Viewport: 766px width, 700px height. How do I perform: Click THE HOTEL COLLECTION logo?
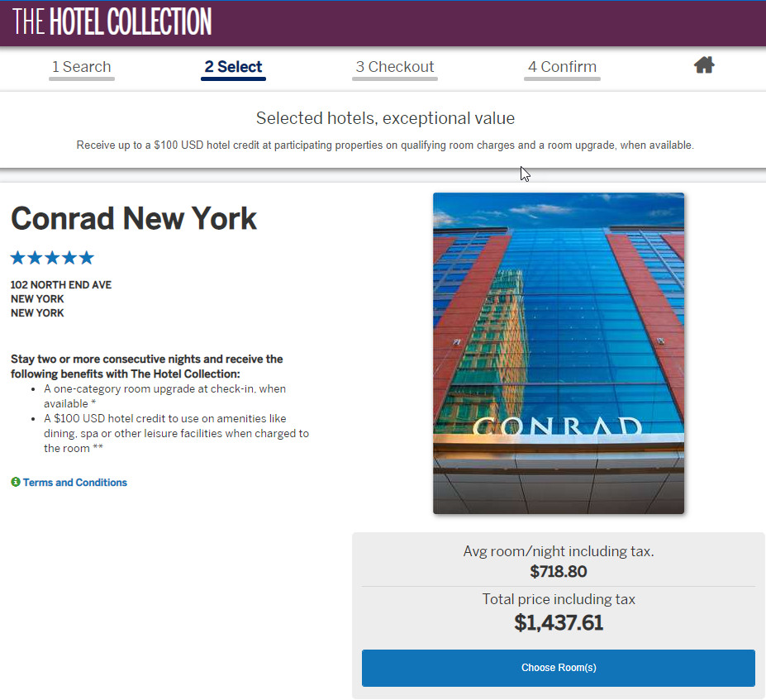[111, 22]
